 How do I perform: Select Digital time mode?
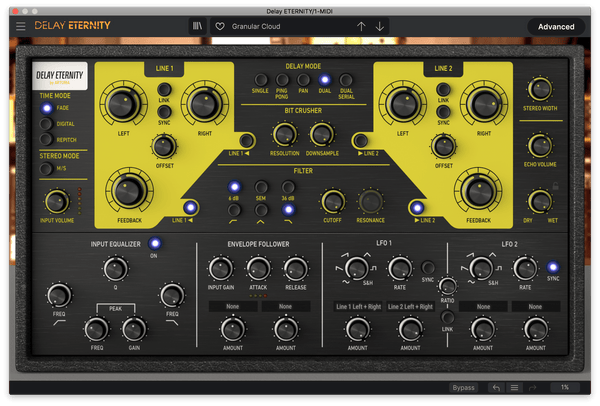click(46, 124)
